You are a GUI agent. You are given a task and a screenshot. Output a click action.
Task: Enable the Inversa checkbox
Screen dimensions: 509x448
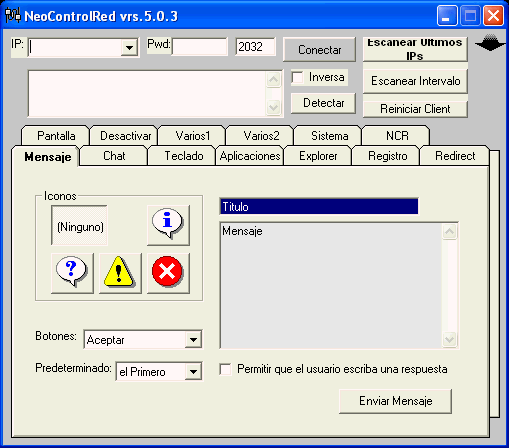297,77
